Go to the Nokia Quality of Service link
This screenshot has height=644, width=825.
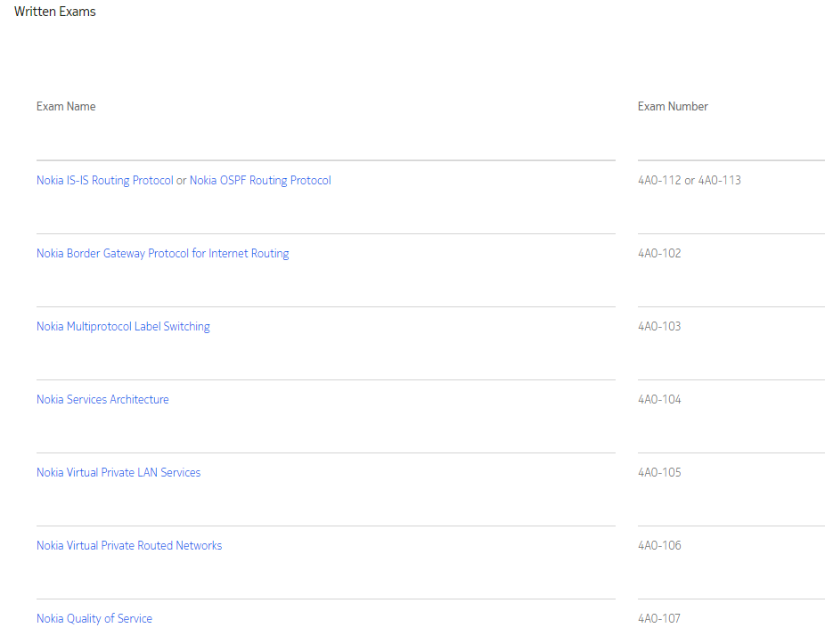point(94,619)
